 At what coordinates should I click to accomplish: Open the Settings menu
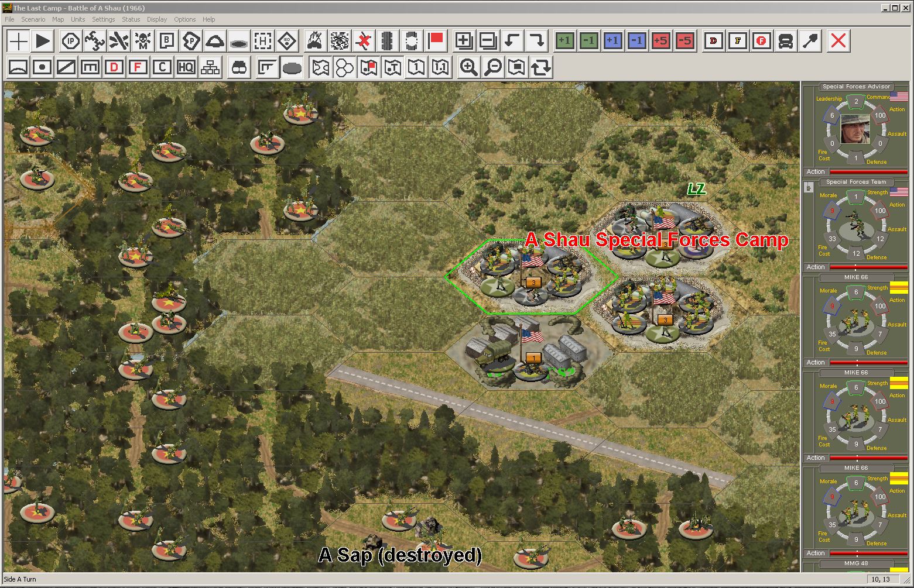coord(104,19)
